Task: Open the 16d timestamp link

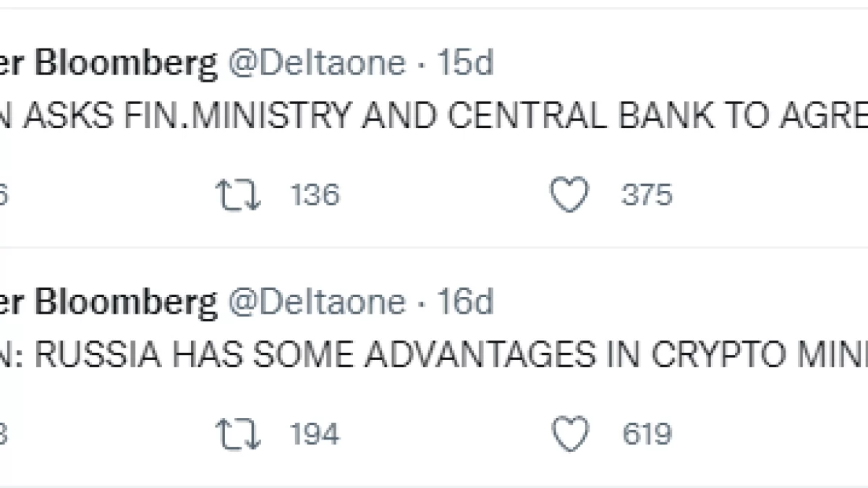Action: pos(466,301)
